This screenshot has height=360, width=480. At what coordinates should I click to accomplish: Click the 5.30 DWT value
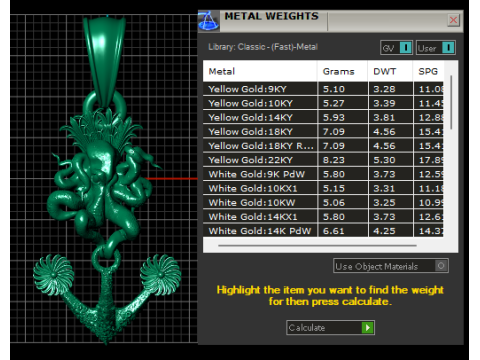click(384, 160)
